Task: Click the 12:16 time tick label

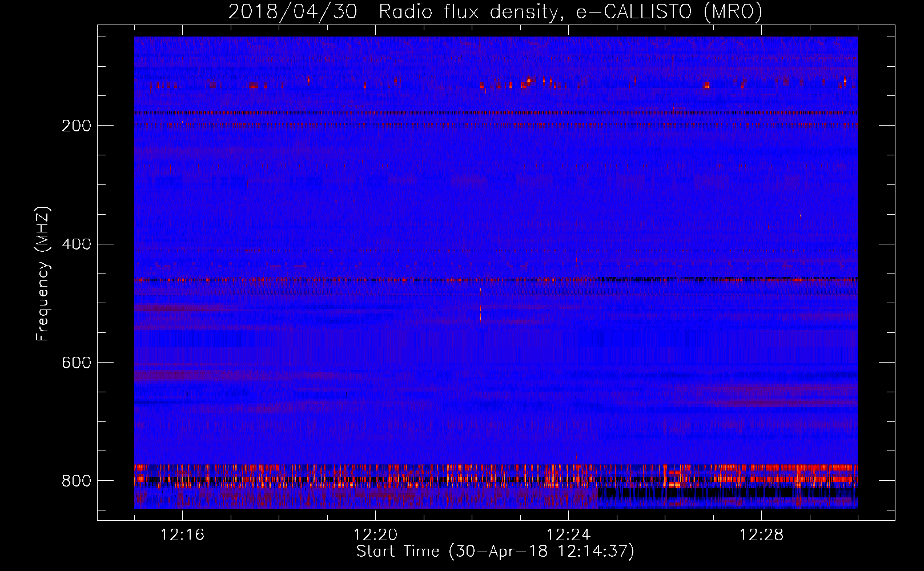Action: click(182, 535)
